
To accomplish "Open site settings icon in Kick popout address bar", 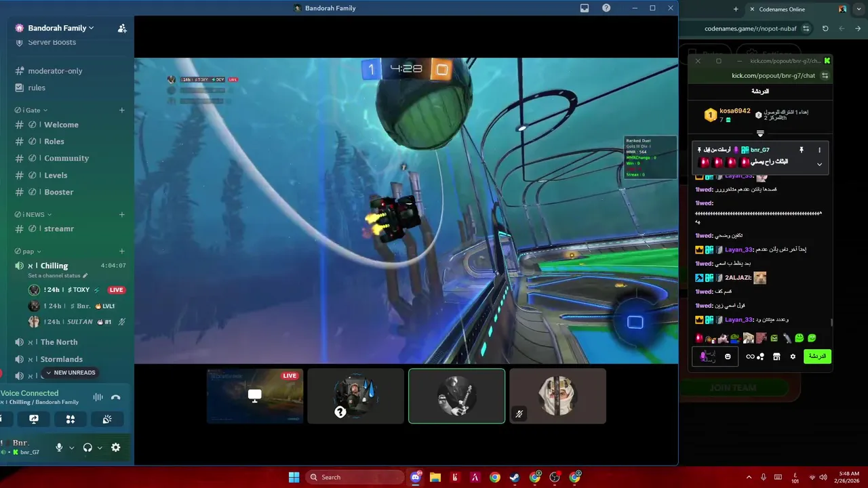I will tap(825, 76).
